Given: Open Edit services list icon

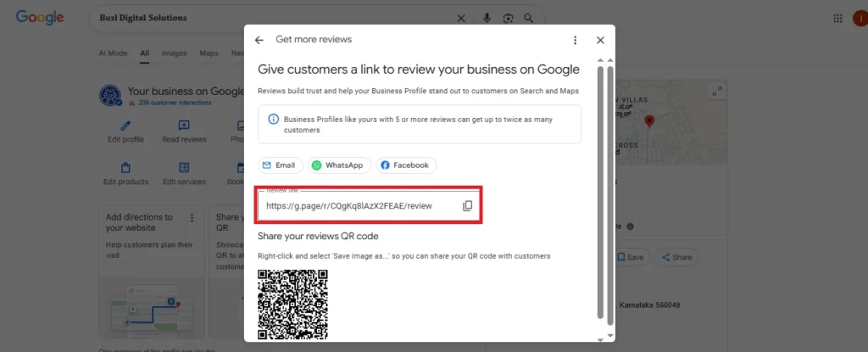Looking at the screenshot, I should (x=184, y=167).
